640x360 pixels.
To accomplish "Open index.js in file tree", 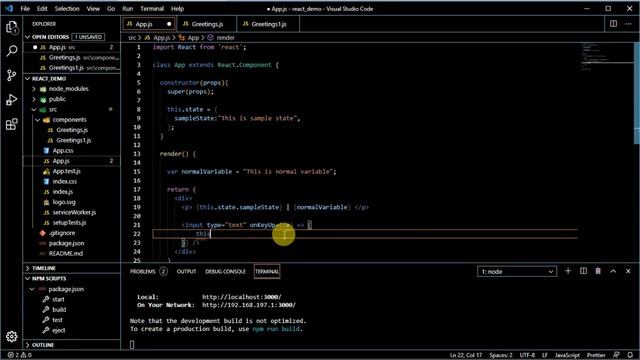I will click(x=62, y=192).
